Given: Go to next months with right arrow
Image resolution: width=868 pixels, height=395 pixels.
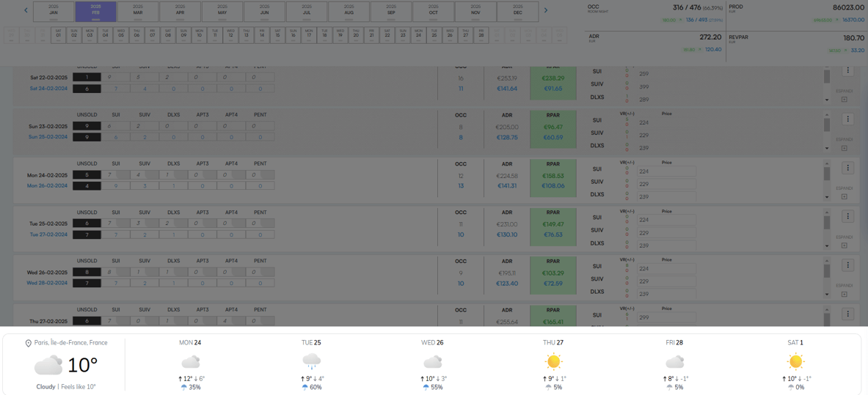Looking at the screenshot, I should [x=545, y=10].
